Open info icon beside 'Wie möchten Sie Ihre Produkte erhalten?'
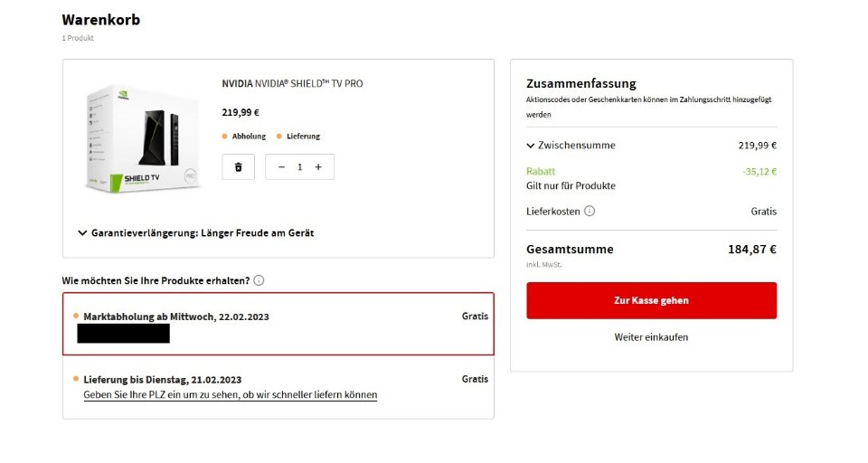Image resolution: width=868 pixels, height=463 pixels. click(259, 280)
